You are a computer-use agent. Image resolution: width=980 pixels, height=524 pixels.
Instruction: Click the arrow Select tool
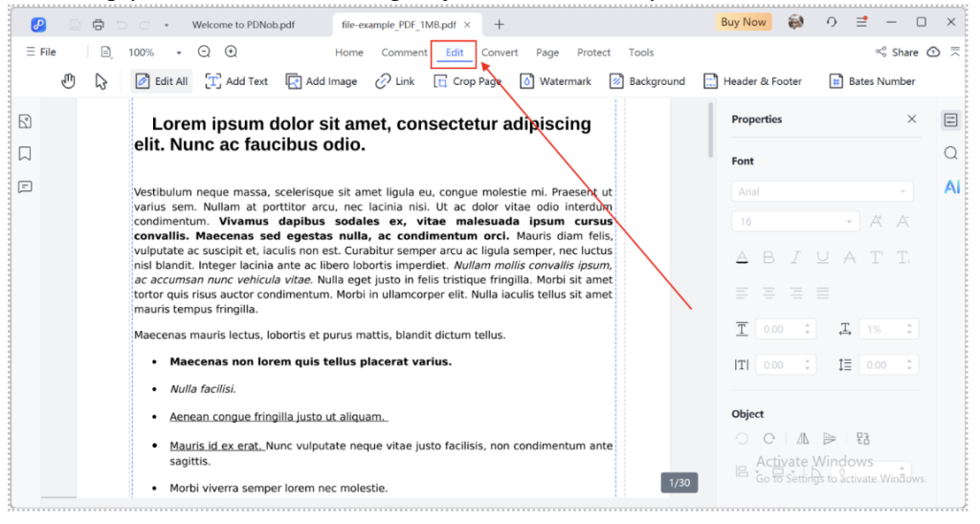100,81
